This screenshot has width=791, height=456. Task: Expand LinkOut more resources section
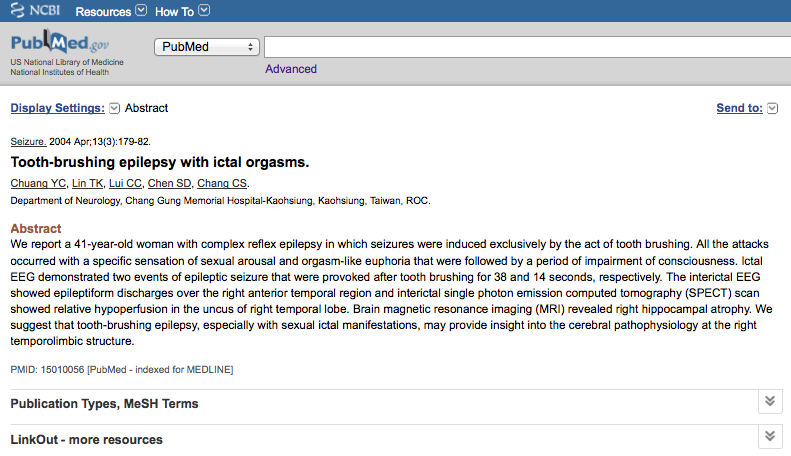pyautogui.click(x=396, y=439)
